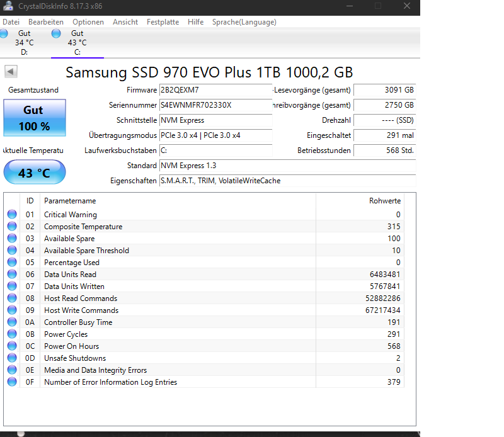Image resolution: width=504 pixels, height=437 pixels.
Task: Open the Ansicht menu
Action: pos(125,21)
